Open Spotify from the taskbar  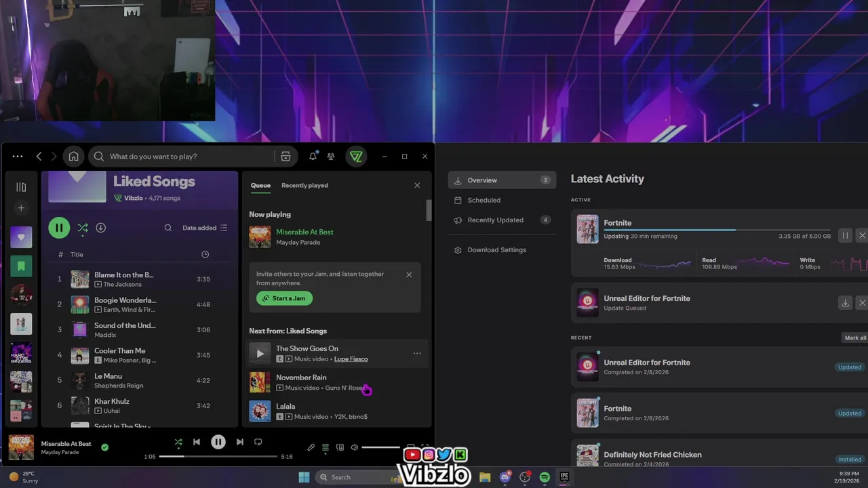[545, 477]
